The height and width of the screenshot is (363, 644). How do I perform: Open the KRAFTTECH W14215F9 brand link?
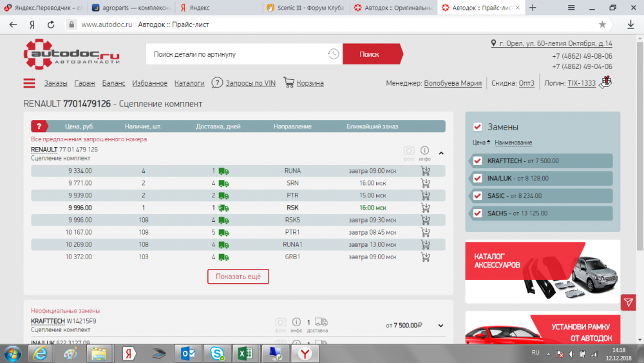(x=48, y=321)
